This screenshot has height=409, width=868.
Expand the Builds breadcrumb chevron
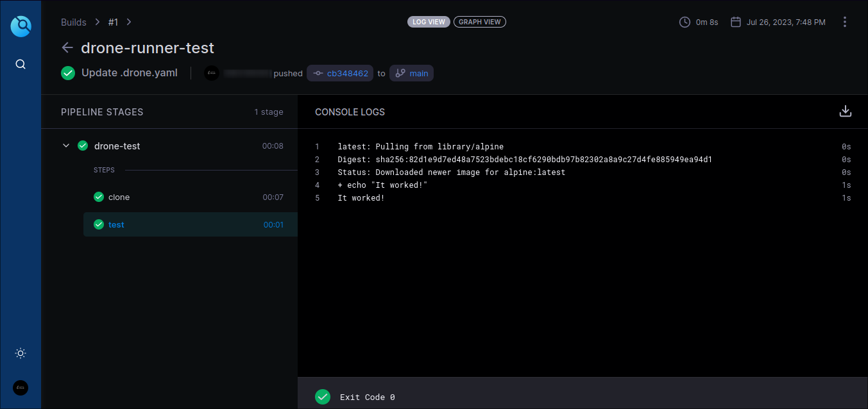pos(97,22)
